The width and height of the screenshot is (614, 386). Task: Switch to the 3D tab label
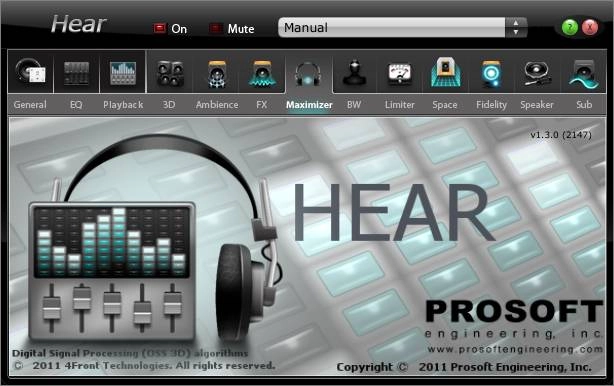169,105
